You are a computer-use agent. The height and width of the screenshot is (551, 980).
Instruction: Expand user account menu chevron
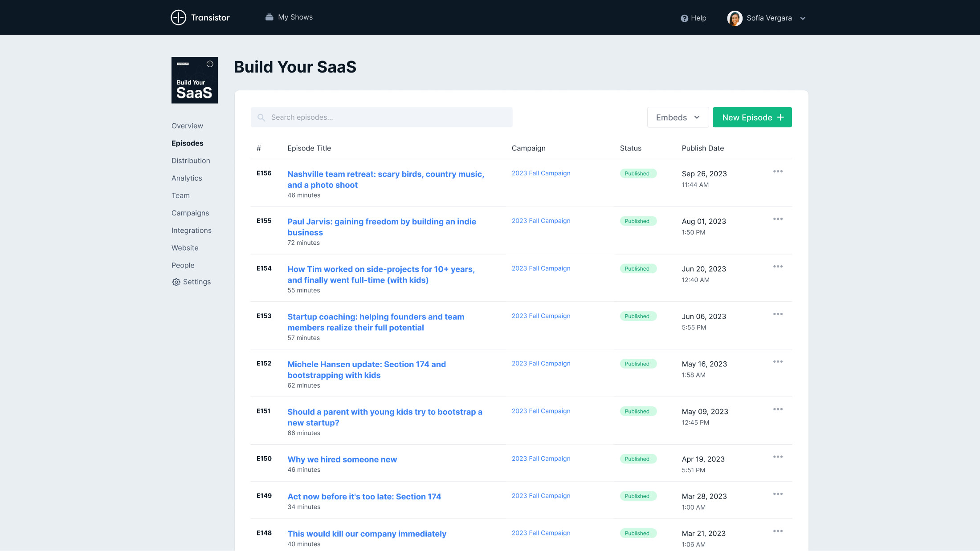pyautogui.click(x=803, y=19)
